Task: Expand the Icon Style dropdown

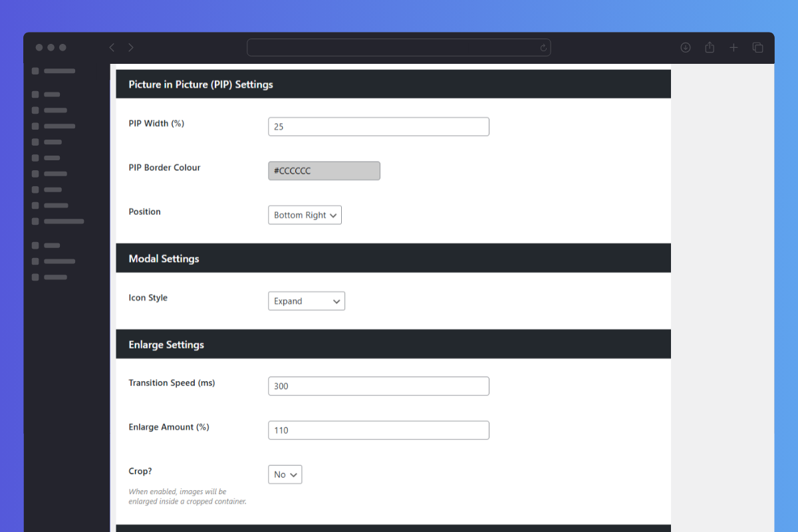Action: (306, 301)
